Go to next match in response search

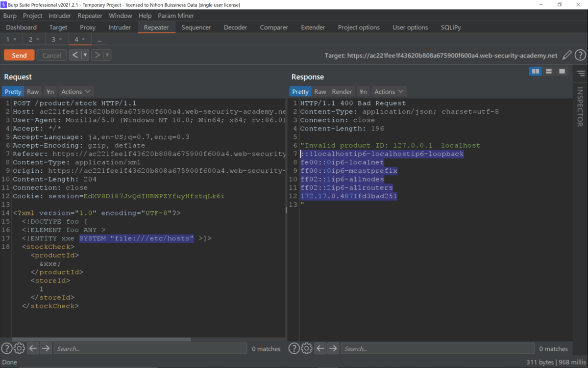click(x=333, y=348)
